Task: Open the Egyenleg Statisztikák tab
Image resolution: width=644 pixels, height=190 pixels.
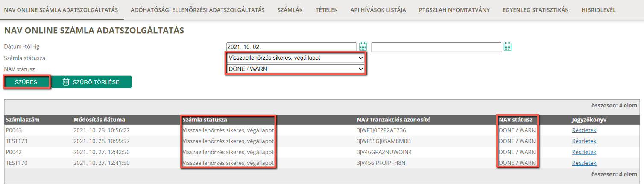Action: [536, 9]
